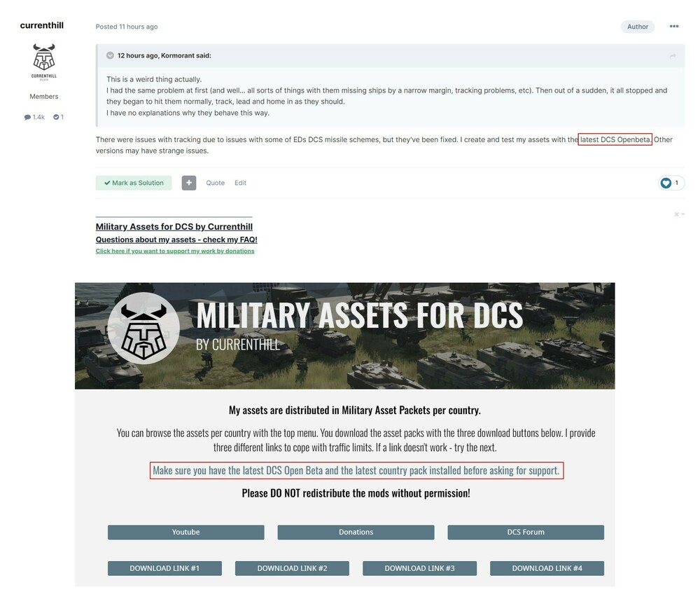Screen dimensions: 700x601
Task: Click the Donations button
Action: (x=356, y=532)
